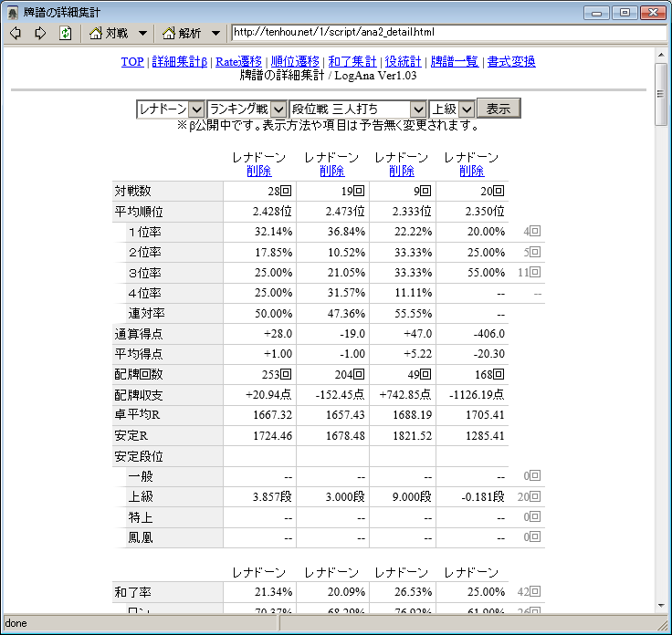Open the 書式変換 link

coord(511,62)
